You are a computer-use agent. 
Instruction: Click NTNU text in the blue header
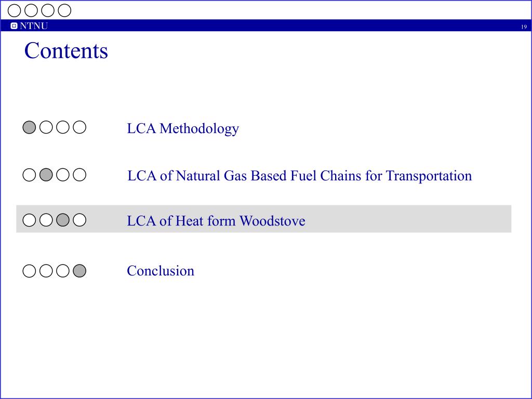click(x=34, y=26)
